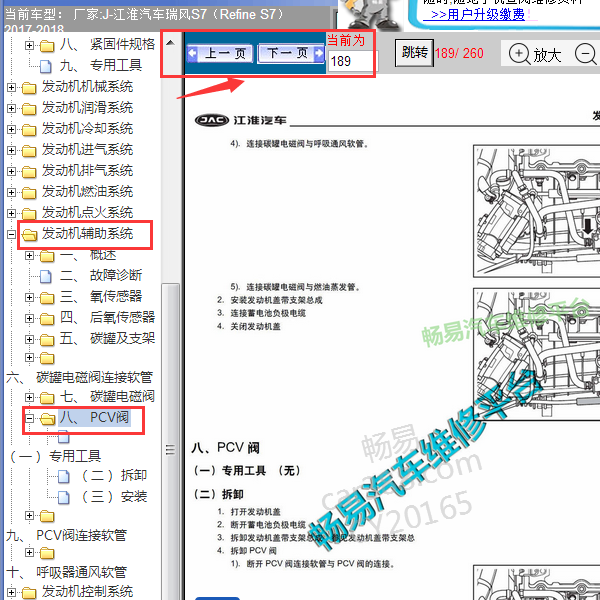Click the document icon beside (二)拆卸
Image resolution: width=600 pixels, height=600 pixels.
(x=64, y=477)
